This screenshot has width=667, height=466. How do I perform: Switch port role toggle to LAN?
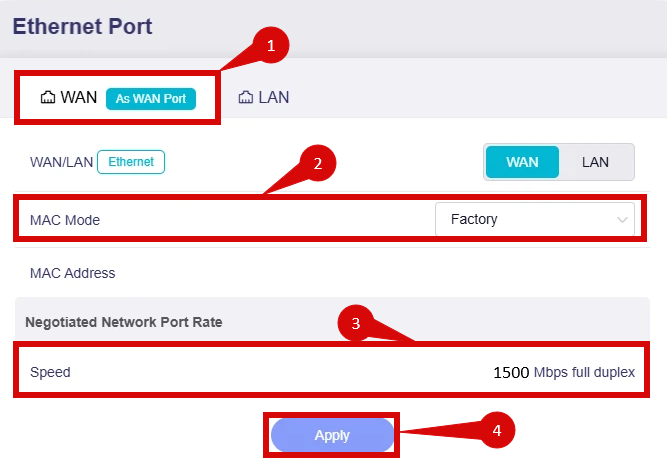click(596, 162)
